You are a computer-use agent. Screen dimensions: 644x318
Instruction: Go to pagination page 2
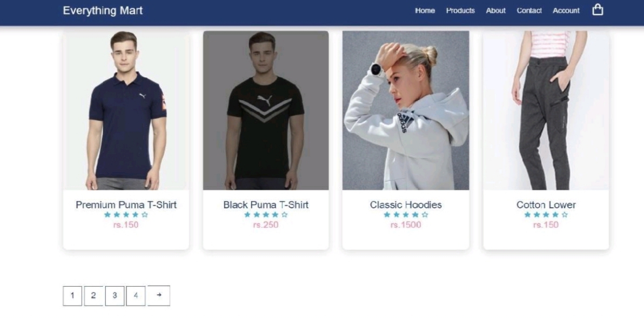tap(93, 296)
